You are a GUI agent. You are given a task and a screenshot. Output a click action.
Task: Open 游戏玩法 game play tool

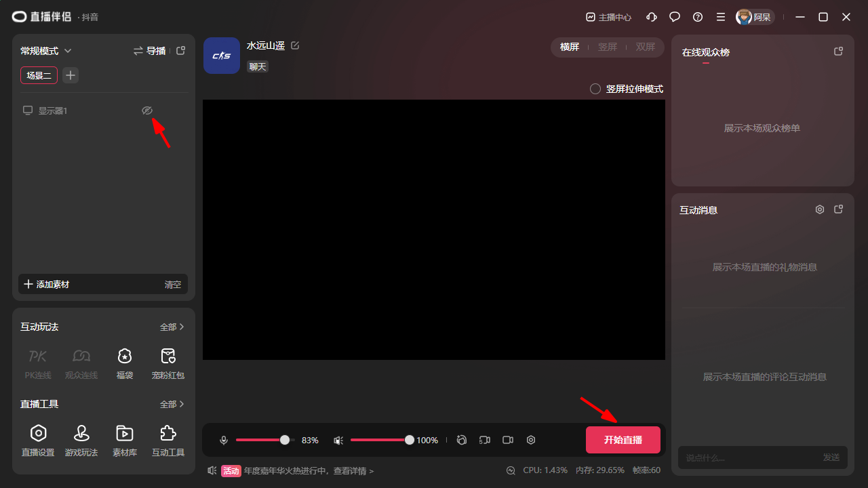[x=81, y=433]
